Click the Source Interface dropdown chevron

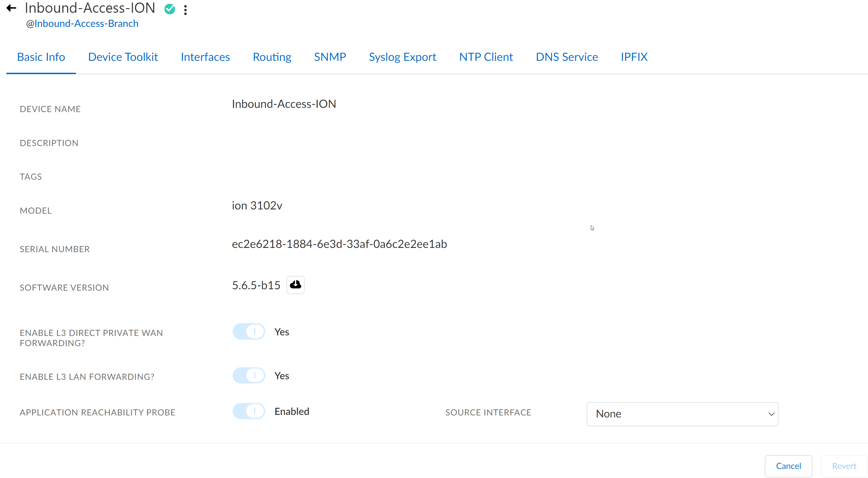(771, 414)
